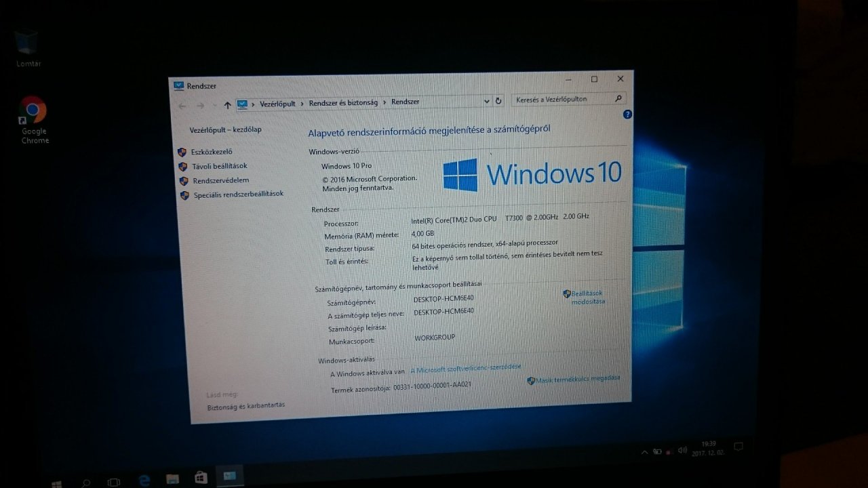Open the Windows Start menu

56,485
